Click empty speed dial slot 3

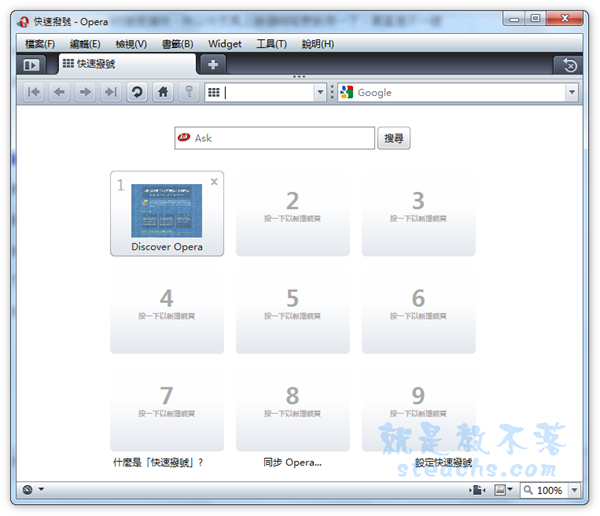(x=419, y=214)
